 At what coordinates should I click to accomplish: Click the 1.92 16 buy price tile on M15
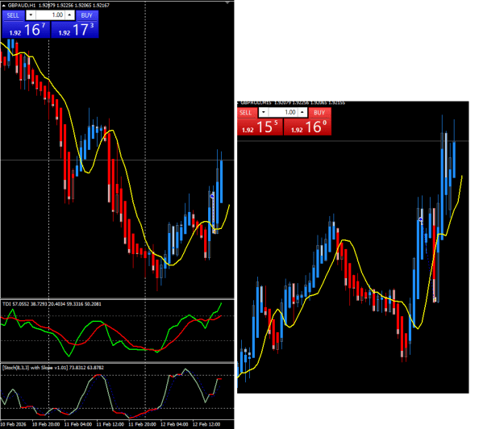307,127
